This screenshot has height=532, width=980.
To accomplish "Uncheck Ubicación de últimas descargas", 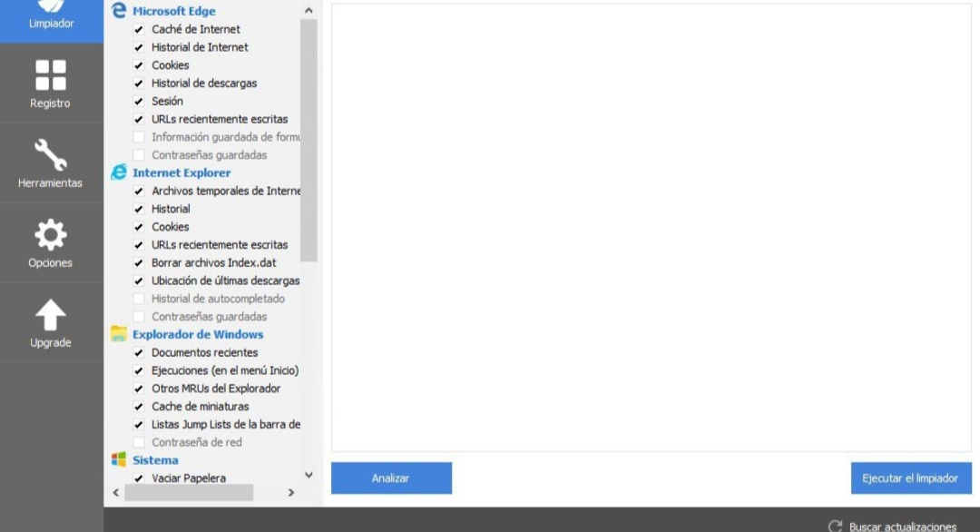I will tap(139, 281).
